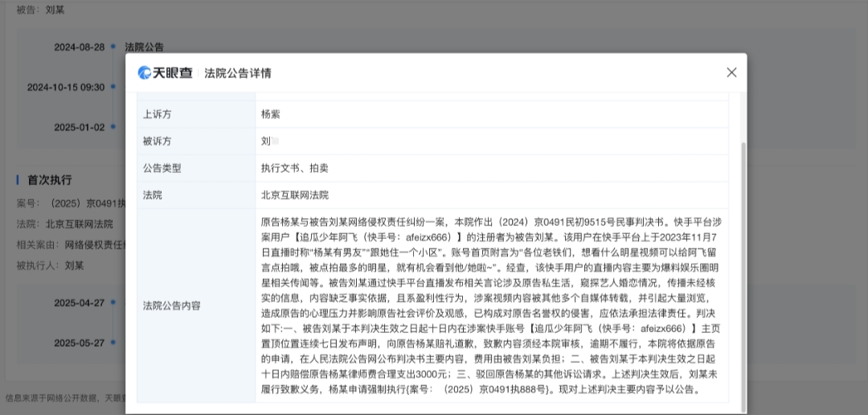Select the 杨紫 appellant value

(271, 114)
